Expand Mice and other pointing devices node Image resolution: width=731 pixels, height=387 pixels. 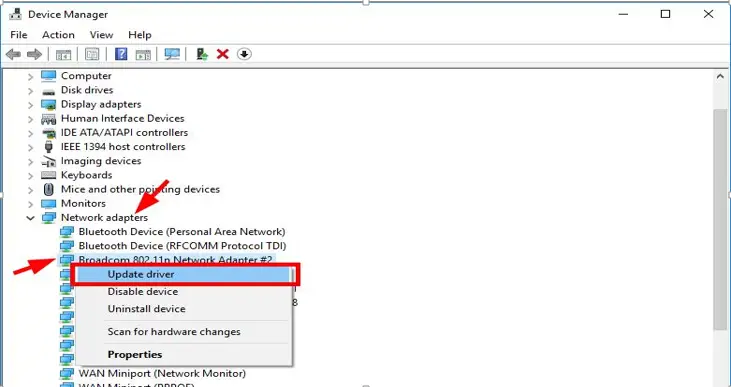[30, 189]
